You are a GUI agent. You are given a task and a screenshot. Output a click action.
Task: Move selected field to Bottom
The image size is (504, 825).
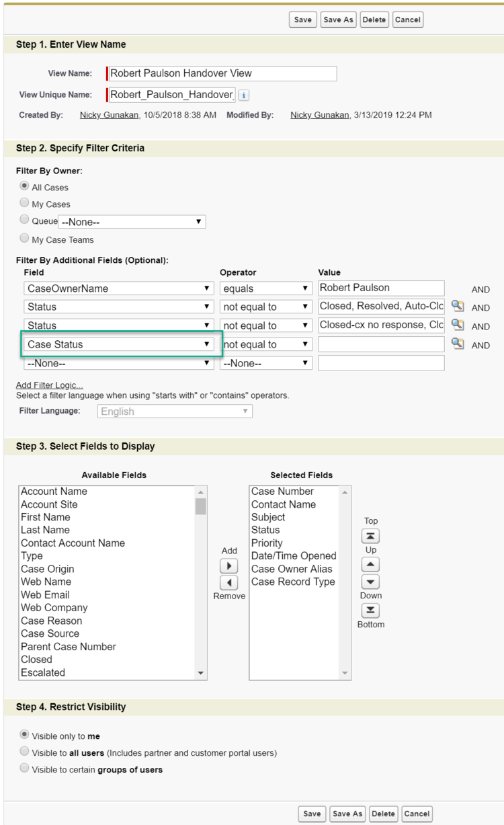click(x=370, y=610)
